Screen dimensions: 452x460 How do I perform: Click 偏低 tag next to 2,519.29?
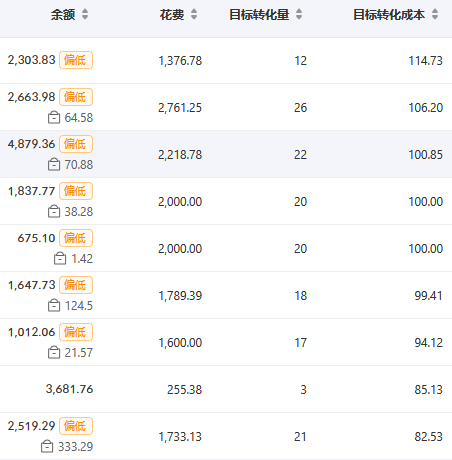[76, 426]
